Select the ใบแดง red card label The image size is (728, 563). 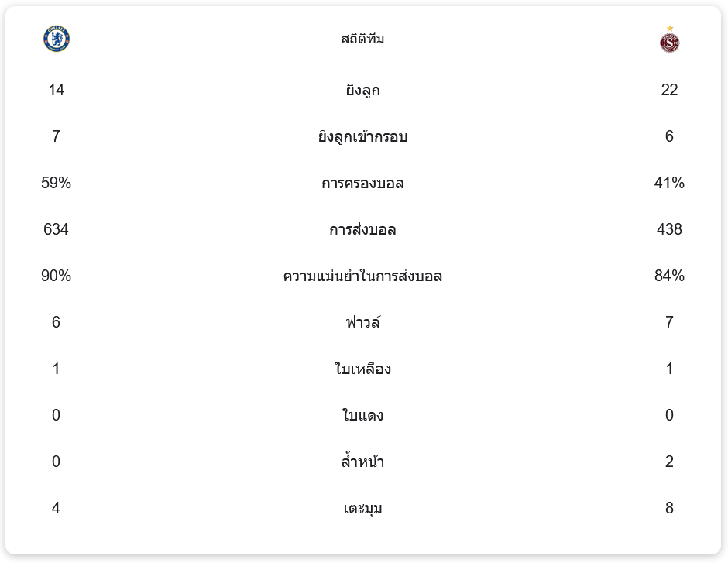[362, 416]
